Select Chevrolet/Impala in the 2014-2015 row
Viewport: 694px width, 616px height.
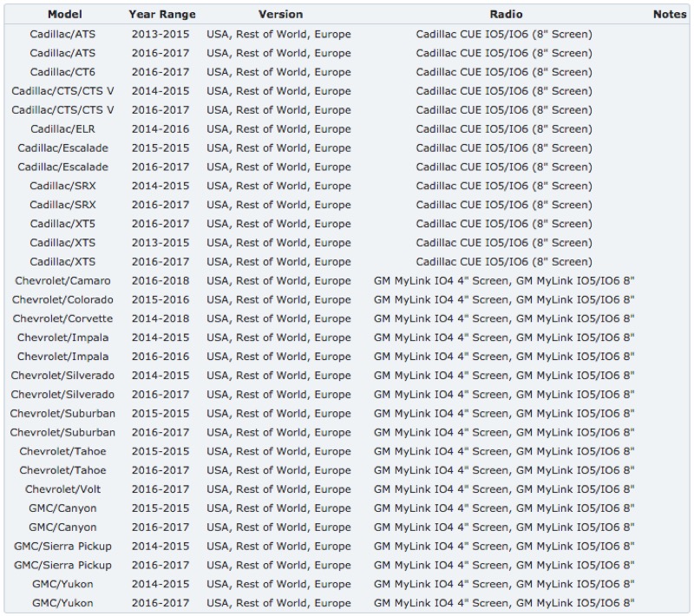coord(62,338)
